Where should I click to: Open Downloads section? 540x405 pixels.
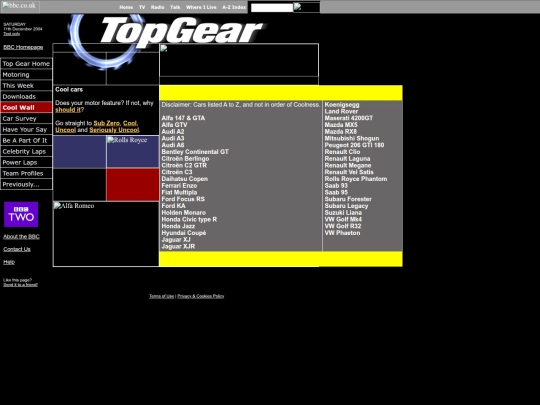pos(26,97)
